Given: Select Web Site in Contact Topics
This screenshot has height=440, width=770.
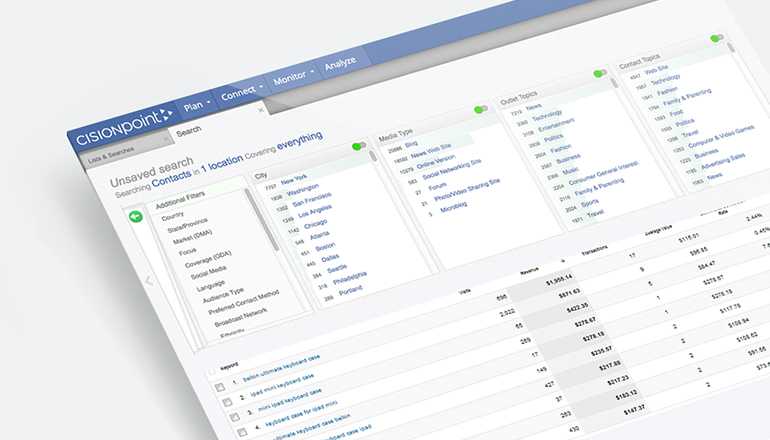Looking at the screenshot, I should (x=657, y=71).
